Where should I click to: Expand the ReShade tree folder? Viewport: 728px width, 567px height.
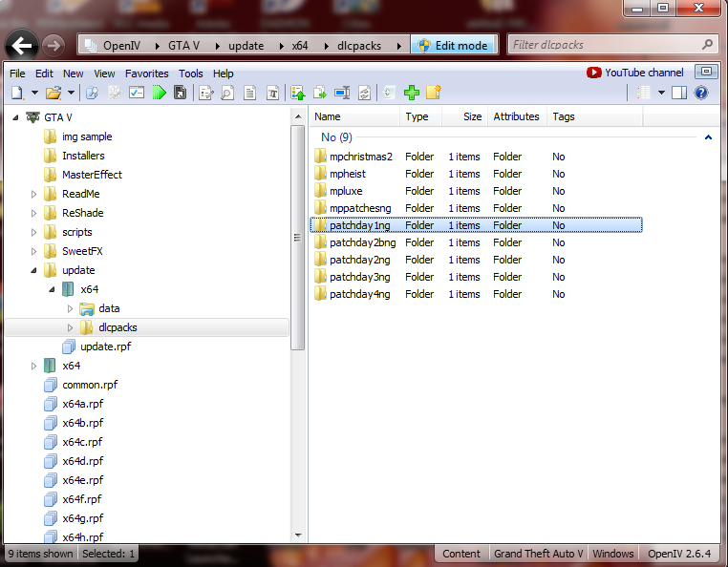coord(33,213)
